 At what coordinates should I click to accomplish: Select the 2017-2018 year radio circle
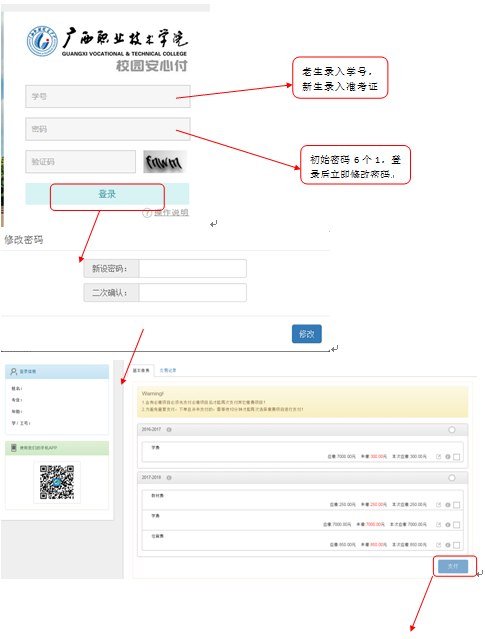coord(452,478)
